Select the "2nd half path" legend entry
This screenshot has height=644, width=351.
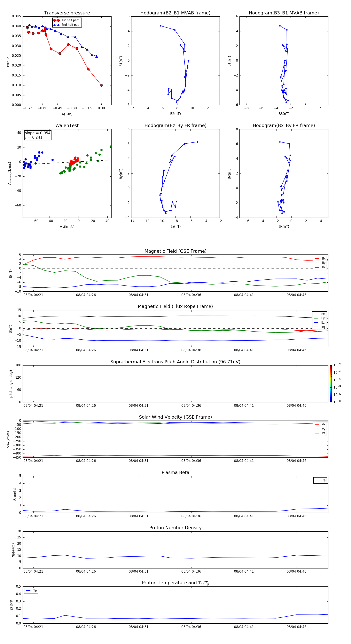tap(67, 25)
